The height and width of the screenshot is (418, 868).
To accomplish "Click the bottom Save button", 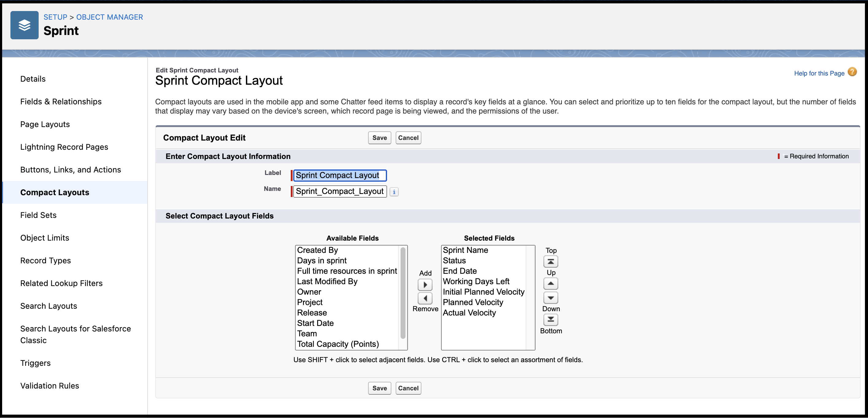I will point(379,388).
